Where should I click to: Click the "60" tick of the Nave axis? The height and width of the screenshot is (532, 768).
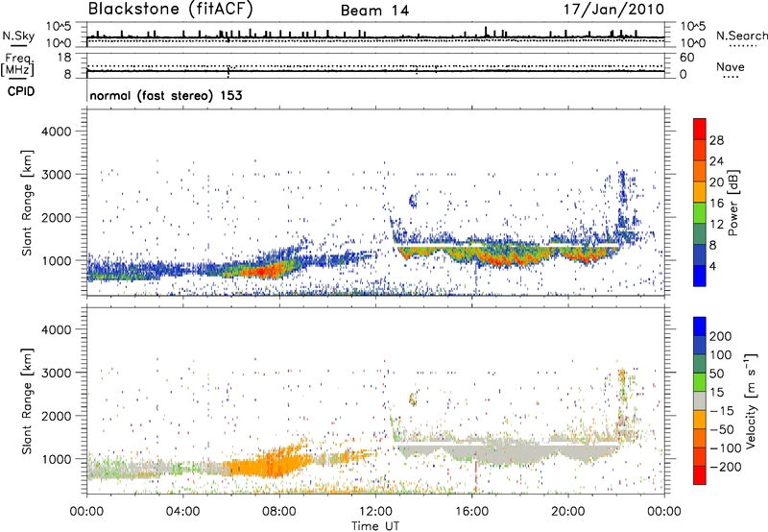click(686, 58)
